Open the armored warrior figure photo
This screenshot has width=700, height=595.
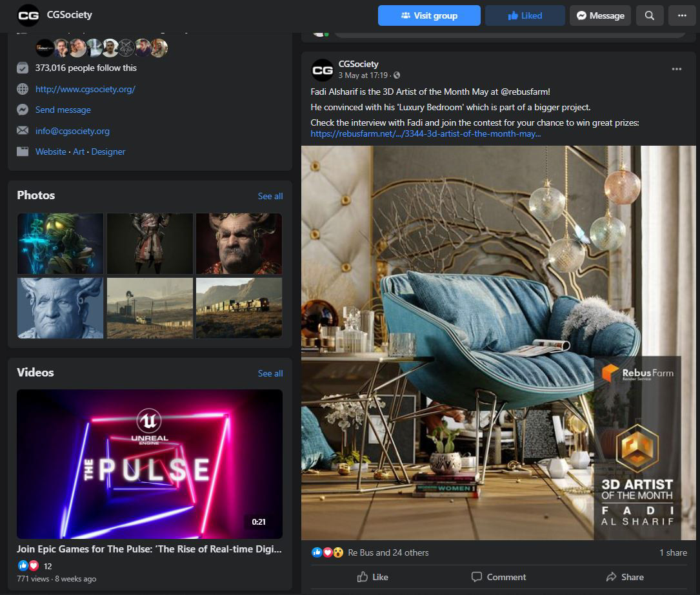[x=150, y=244]
